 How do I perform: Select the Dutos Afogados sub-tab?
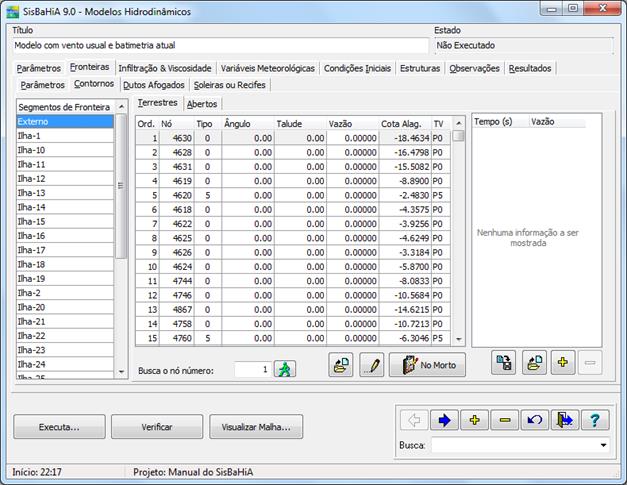pos(154,85)
